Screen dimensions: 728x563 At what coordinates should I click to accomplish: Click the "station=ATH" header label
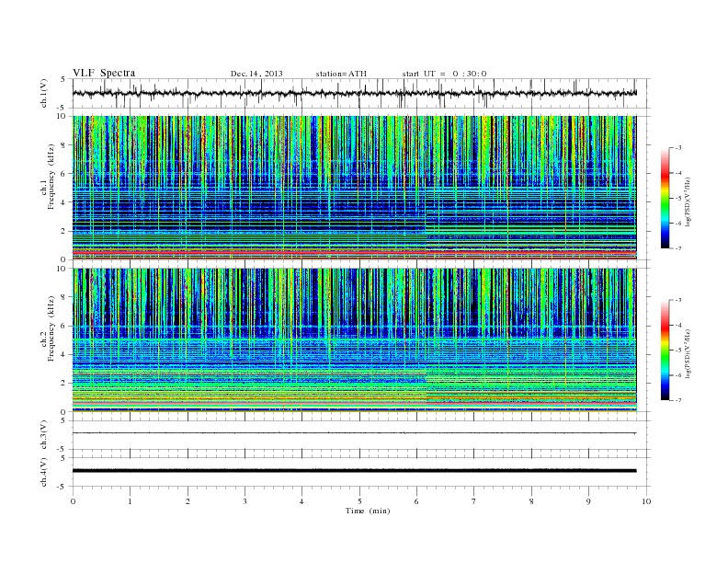point(341,74)
